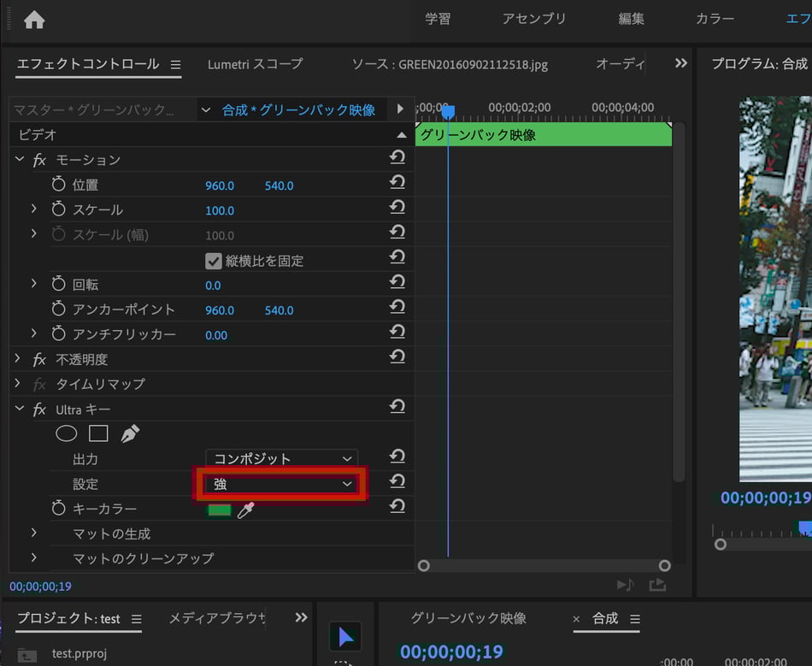Toggle animation stopwatch for スケール
Screen dimensions: 812x666
pyautogui.click(x=58, y=209)
